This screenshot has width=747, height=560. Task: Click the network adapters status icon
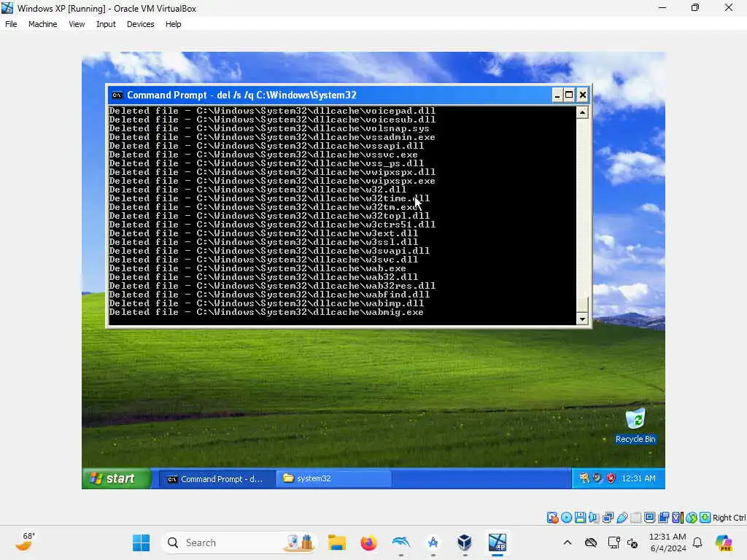(x=608, y=518)
